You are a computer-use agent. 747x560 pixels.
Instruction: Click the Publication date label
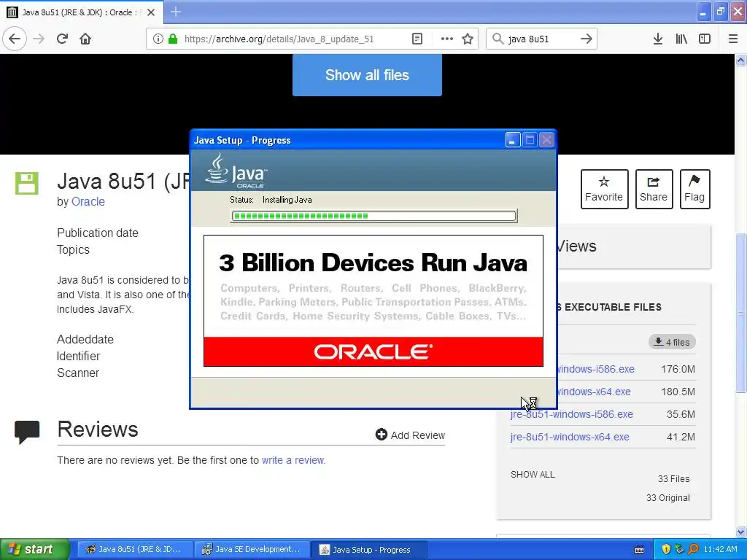(98, 233)
